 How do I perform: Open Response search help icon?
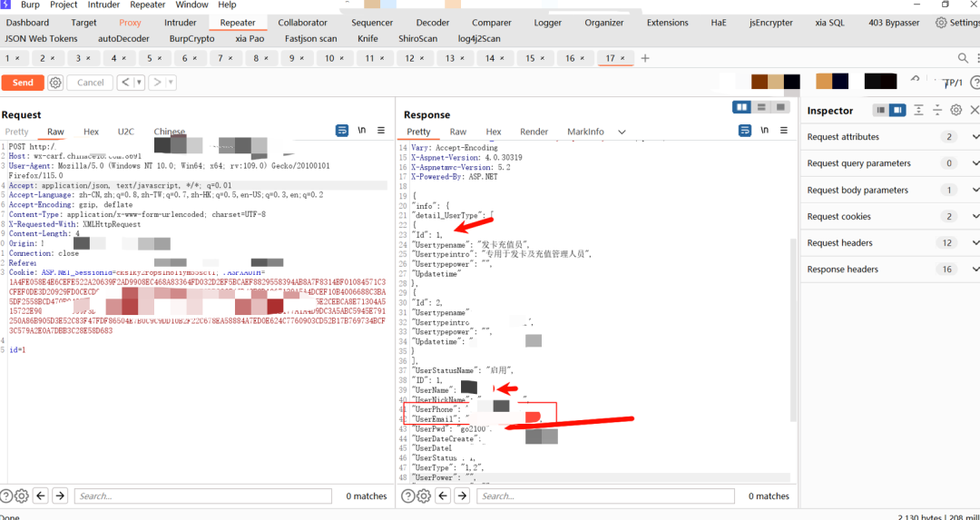click(408, 495)
